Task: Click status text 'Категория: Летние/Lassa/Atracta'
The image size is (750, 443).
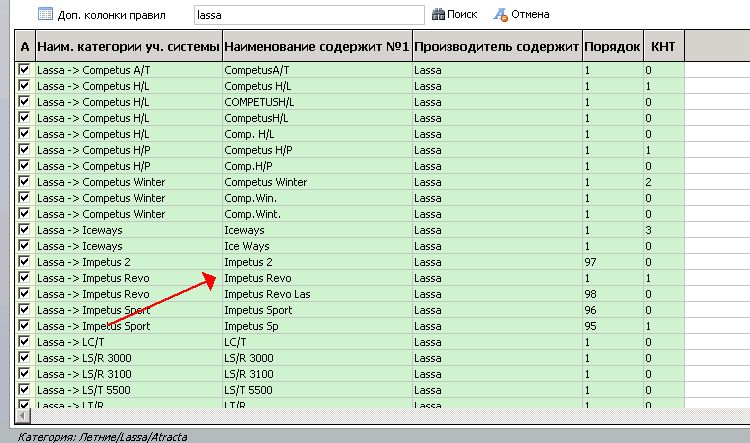Action: [102, 437]
